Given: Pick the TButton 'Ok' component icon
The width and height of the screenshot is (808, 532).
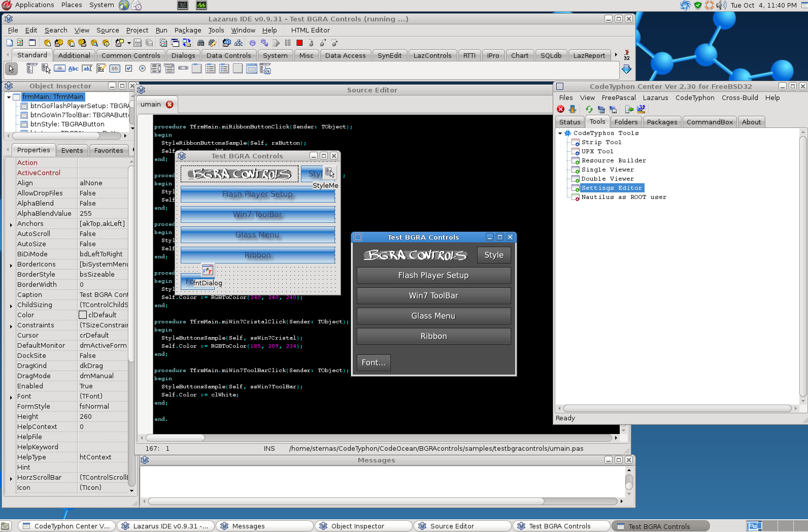Looking at the screenshot, I should [60, 69].
